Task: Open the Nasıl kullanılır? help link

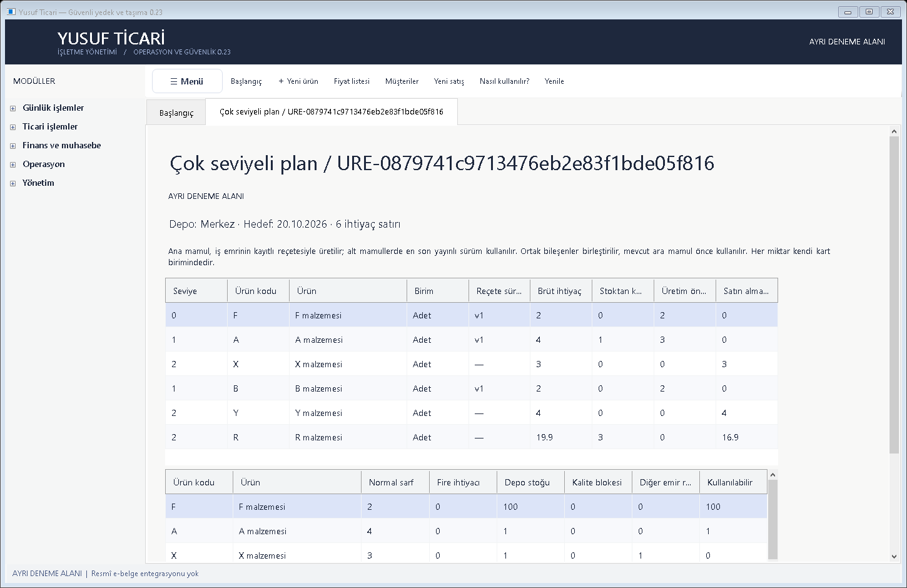Action: click(x=504, y=81)
